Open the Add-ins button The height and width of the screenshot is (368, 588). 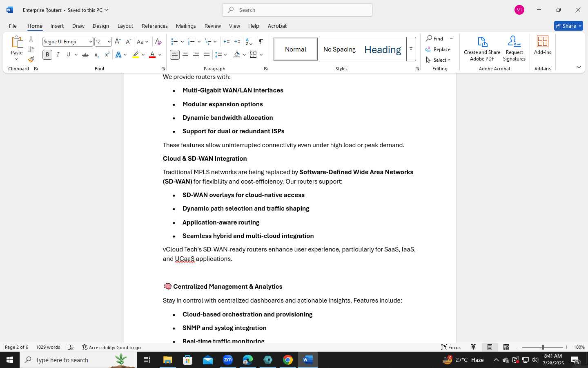coord(543,45)
